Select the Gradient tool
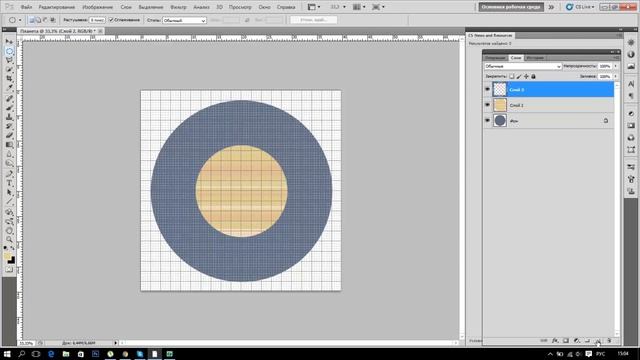 click(x=9, y=145)
